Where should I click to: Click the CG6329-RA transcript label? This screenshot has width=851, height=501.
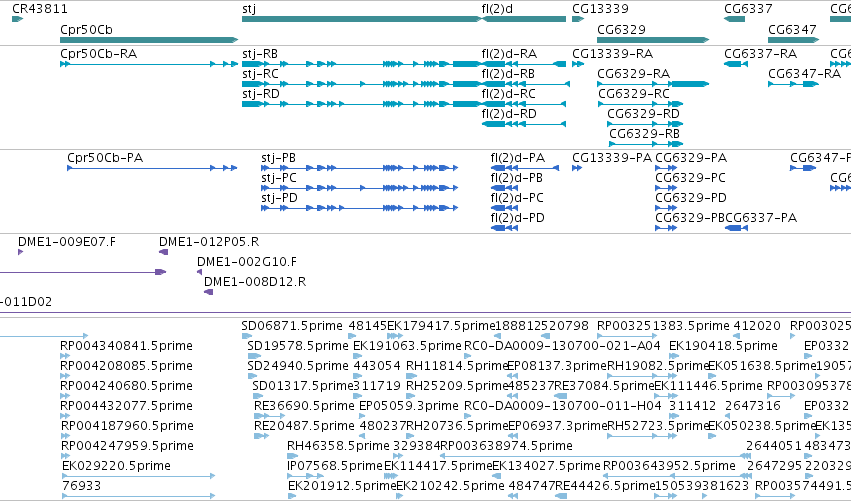(x=633, y=74)
